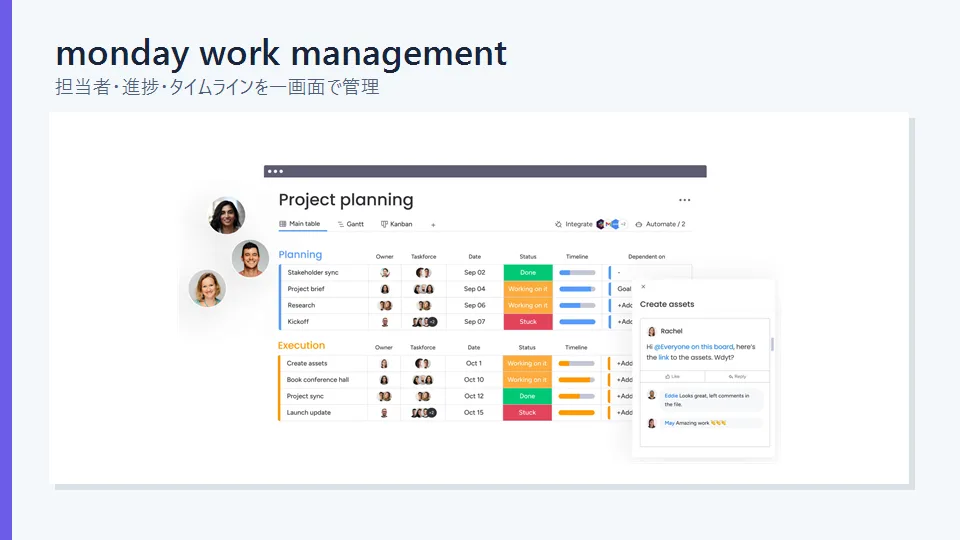Click May's name in the reply
This screenshot has height=540, width=960.
[669, 423]
